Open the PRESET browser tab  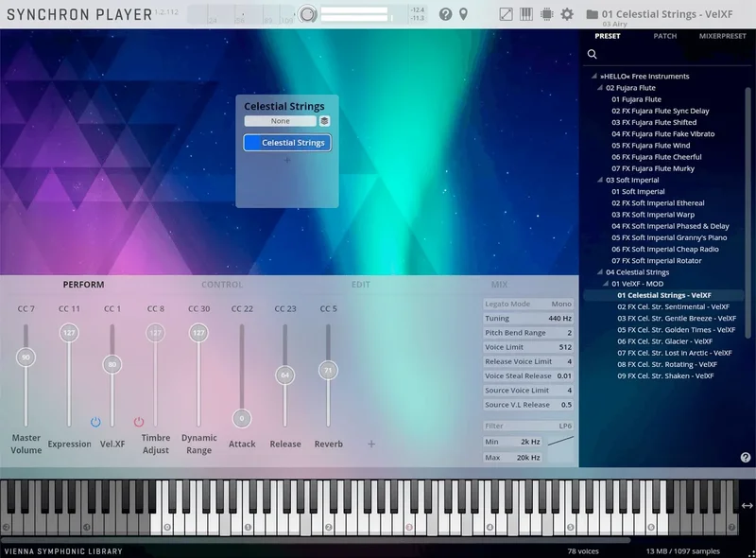point(608,36)
